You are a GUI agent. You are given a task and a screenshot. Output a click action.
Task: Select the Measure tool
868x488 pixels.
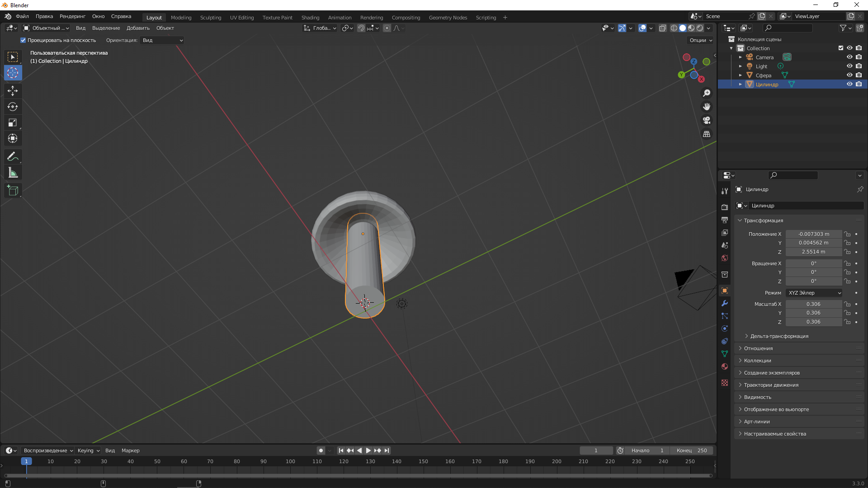(x=13, y=173)
